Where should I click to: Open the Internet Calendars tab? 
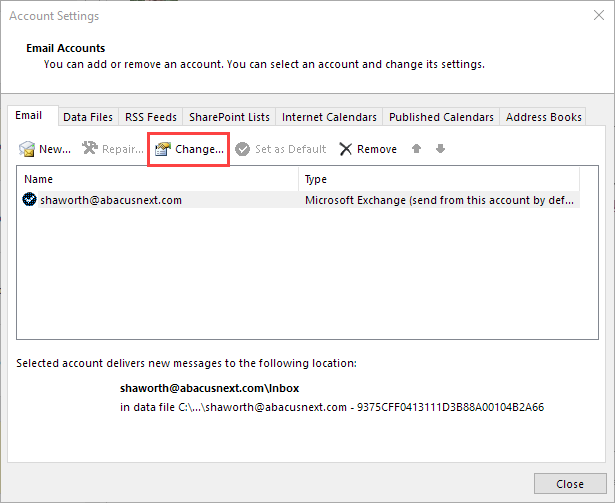(x=329, y=117)
